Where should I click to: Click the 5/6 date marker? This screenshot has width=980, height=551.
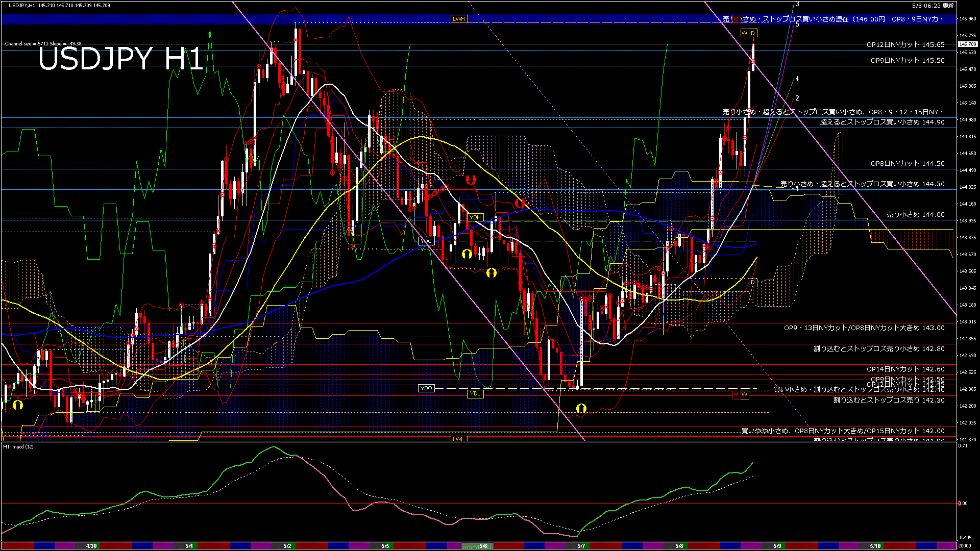pos(483,546)
